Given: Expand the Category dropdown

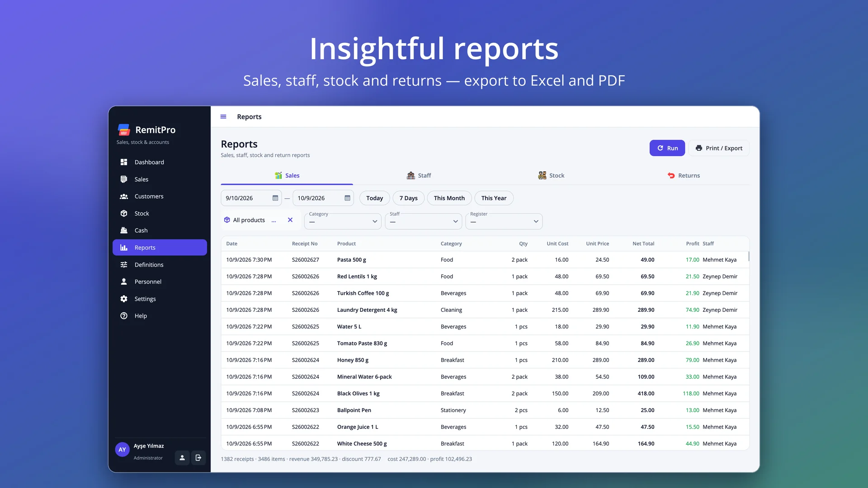Looking at the screenshot, I should pyautogui.click(x=343, y=221).
